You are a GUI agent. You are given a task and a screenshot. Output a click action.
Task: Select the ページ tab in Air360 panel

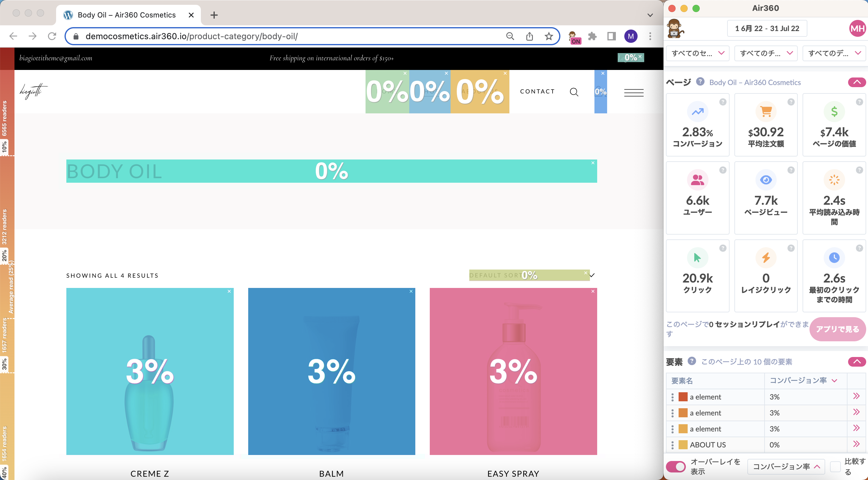coord(679,82)
